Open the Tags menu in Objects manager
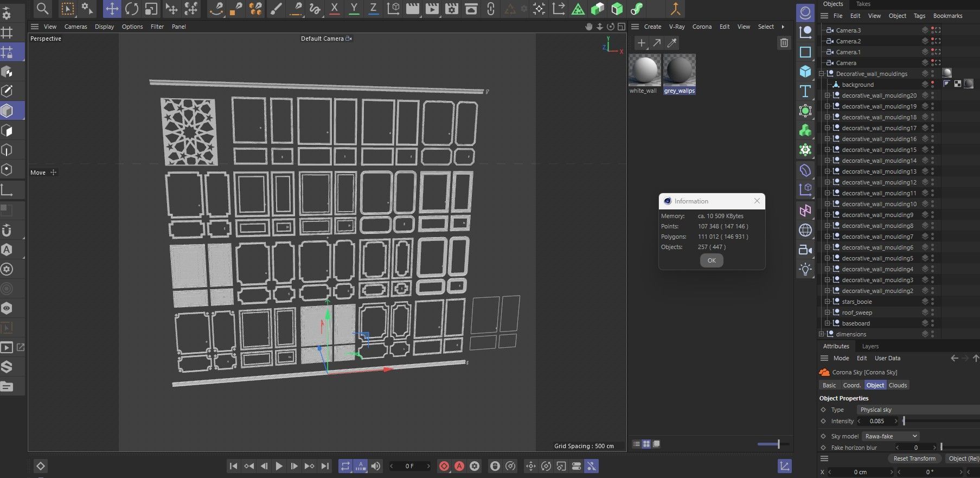The width and height of the screenshot is (980, 478). click(x=919, y=16)
